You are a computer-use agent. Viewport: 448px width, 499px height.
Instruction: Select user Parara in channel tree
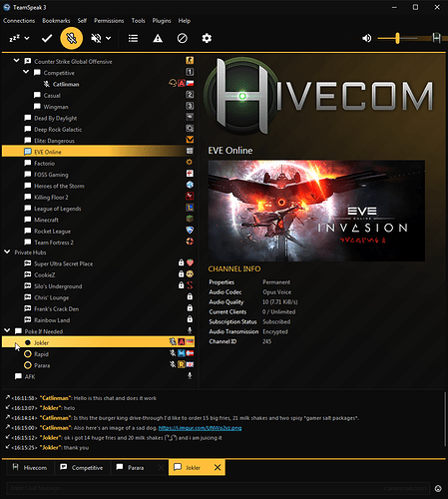42,365
